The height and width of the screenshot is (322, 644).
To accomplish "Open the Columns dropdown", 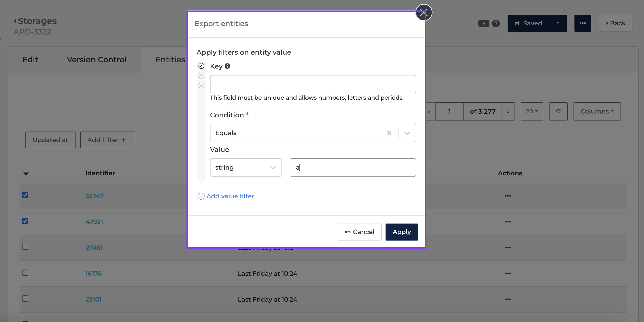I will [x=597, y=111].
